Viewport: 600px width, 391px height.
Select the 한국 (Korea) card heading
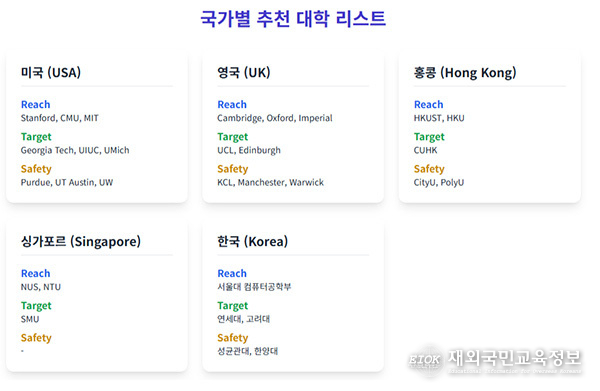point(253,241)
